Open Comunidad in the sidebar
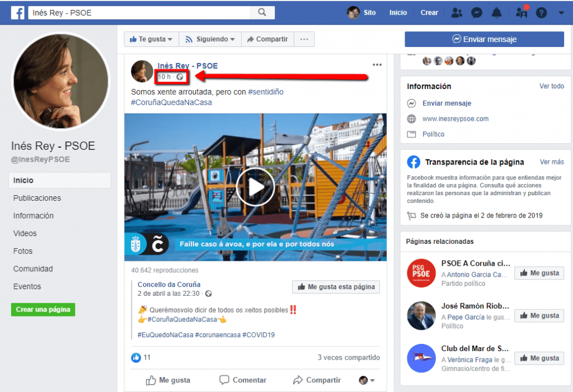Screen dimensions: 573x392 pyautogui.click(x=33, y=268)
